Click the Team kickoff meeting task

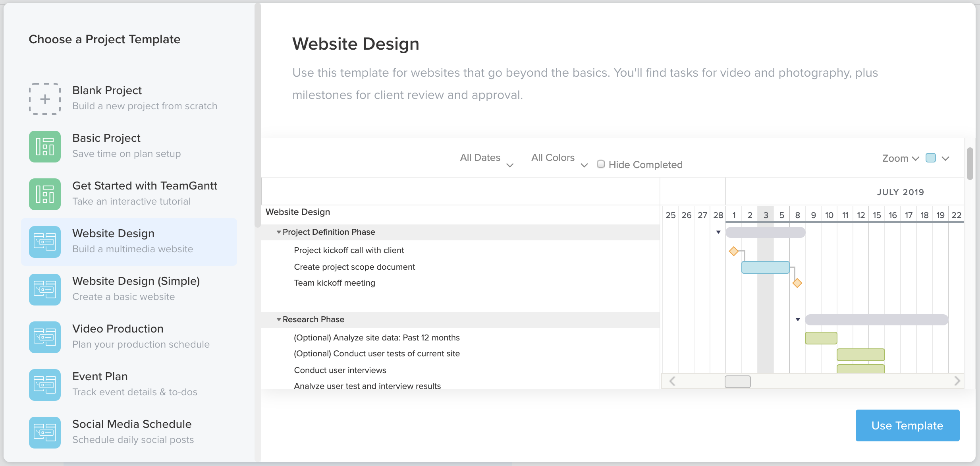coord(334,283)
